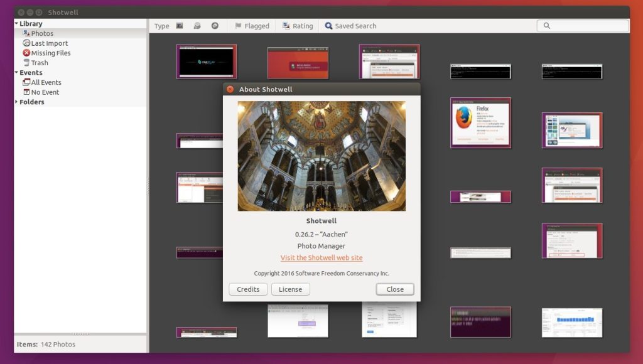Open Photos in the Library sidebar
643x364 pixels.
[41, 33]
